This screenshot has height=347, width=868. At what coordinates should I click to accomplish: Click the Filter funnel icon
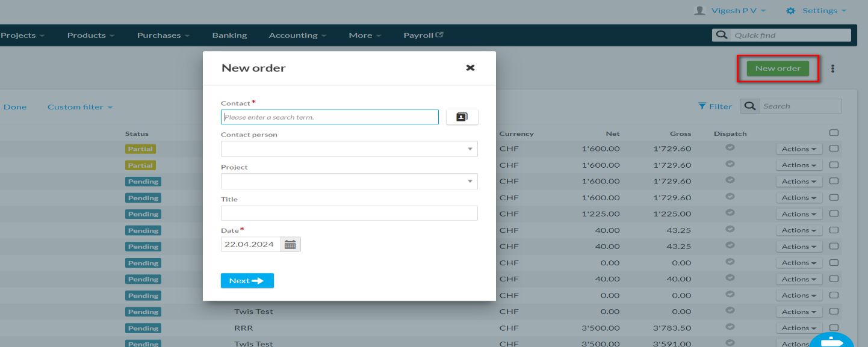click(702, 106)
